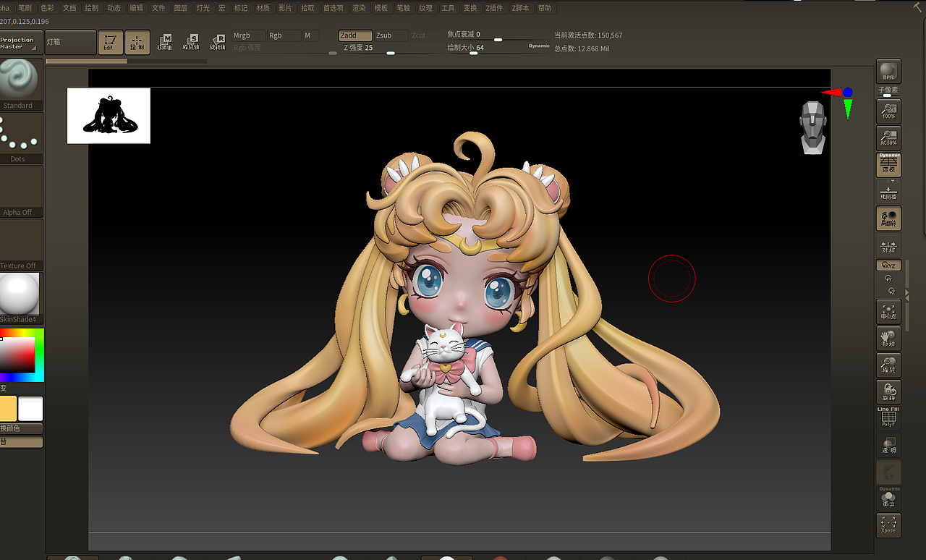Select the AC50% half-size antialiased view
This screenshot has width=926, height=560.
[x=888, y=137]
